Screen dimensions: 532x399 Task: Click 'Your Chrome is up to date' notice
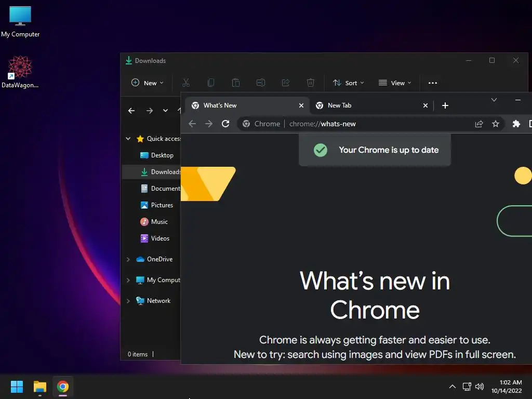[x=375, y=150]
